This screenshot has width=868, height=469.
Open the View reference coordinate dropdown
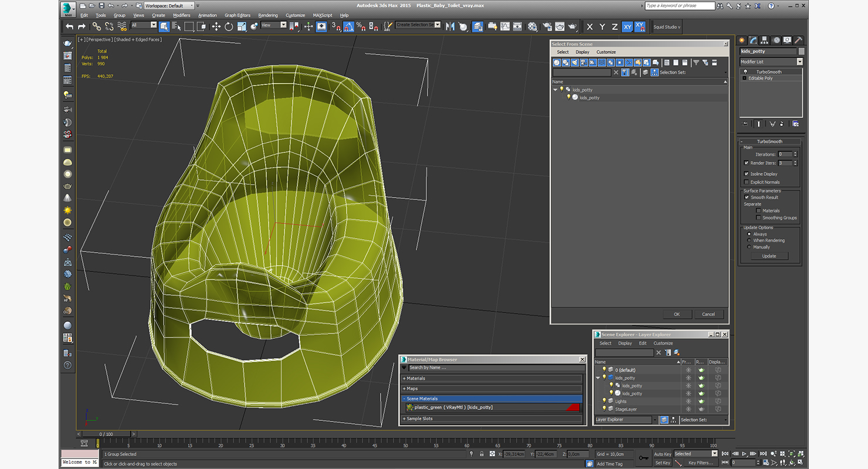click(x=273, y=25)
